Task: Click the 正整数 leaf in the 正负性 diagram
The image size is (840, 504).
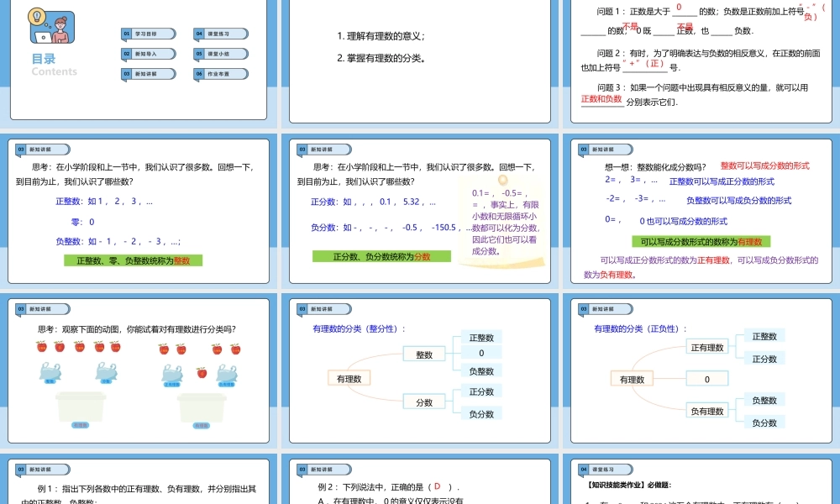Action: point(764,336)
